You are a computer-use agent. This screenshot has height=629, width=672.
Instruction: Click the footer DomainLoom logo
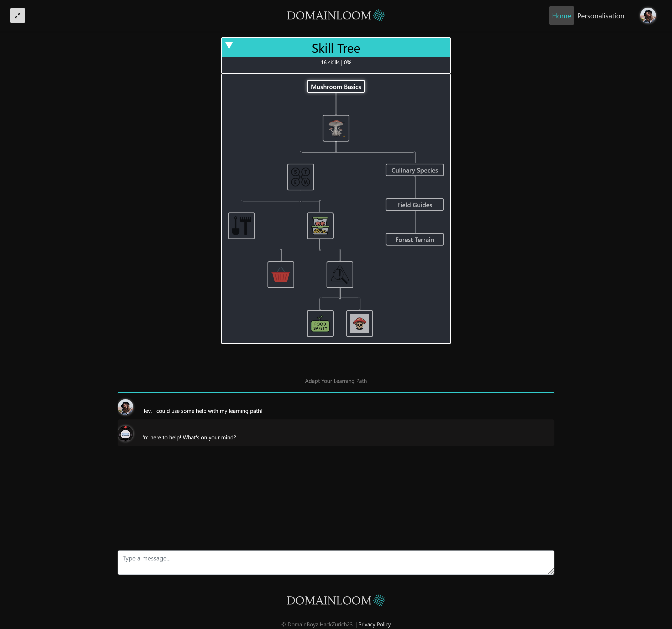[336, 600]
